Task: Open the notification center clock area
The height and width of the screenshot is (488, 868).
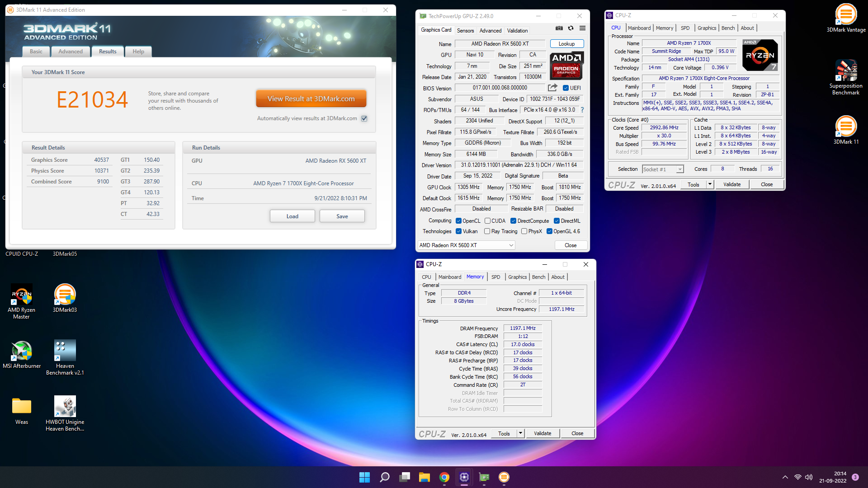Action: pos(832,477)
